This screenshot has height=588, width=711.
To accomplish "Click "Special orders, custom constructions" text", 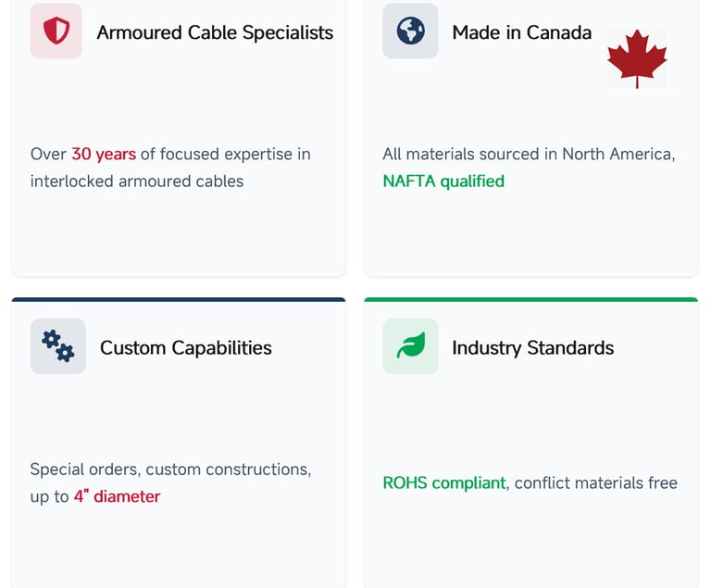I will (170, 469).
